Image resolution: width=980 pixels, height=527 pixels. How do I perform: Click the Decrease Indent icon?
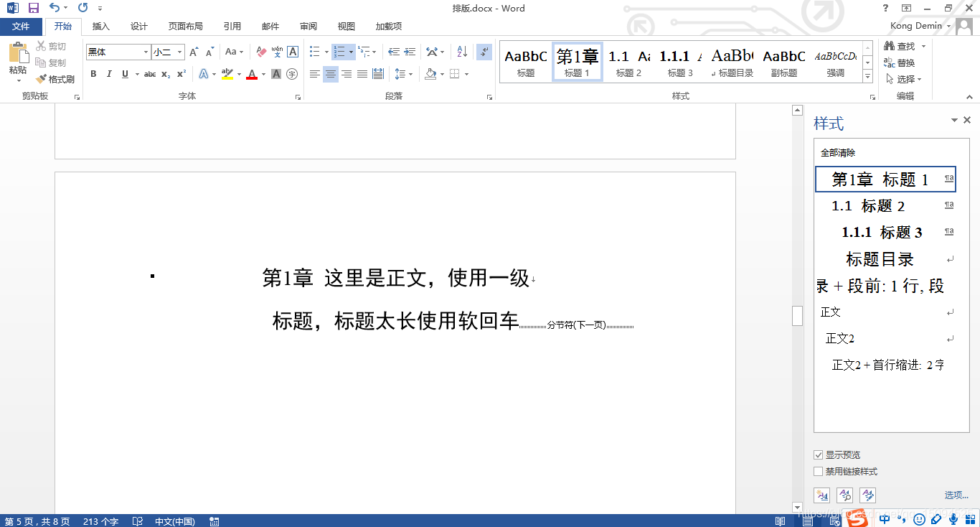coord(393,52)
